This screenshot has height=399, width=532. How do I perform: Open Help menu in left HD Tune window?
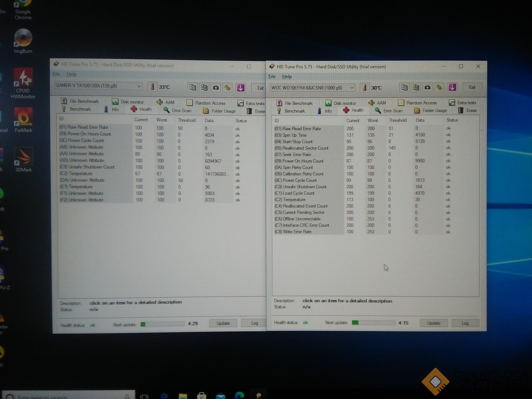pos(71,74)
